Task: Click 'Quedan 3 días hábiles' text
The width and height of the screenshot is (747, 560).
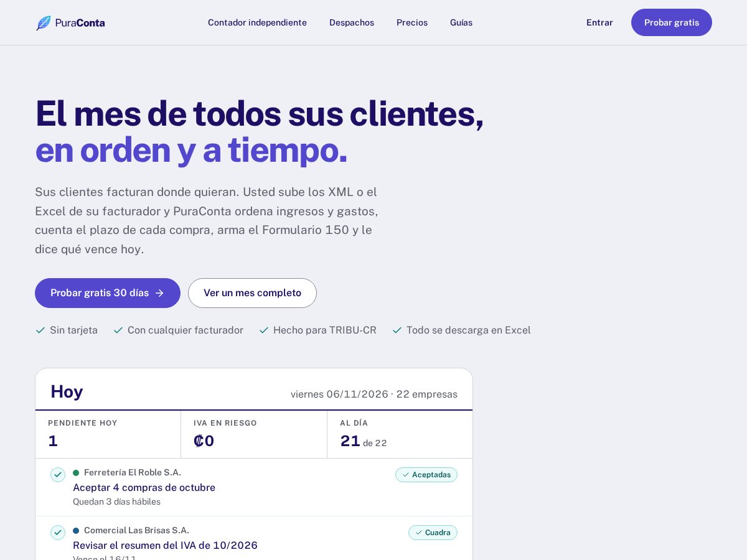Action: point(116,502)
